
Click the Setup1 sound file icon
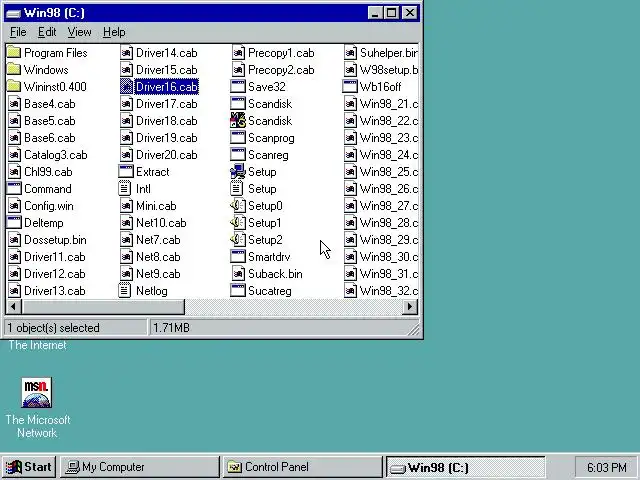coord(238,223)
